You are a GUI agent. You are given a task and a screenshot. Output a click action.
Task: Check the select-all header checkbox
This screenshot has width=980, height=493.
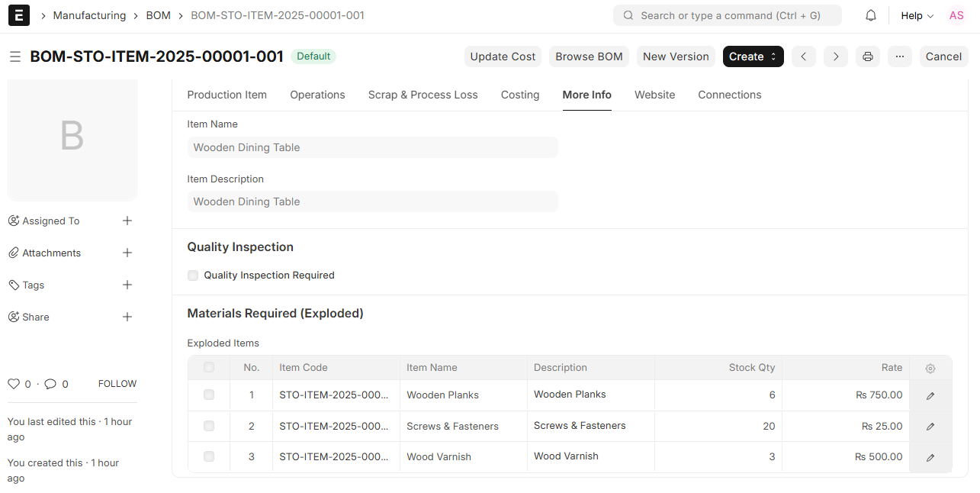coord(209,368)
